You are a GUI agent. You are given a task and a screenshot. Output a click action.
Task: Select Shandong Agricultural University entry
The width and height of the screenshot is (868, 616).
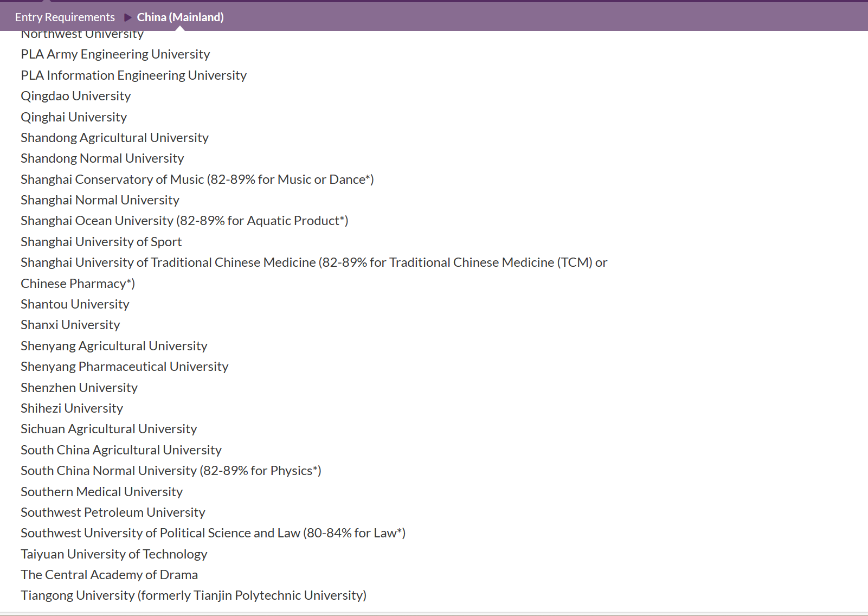point(114,138)
